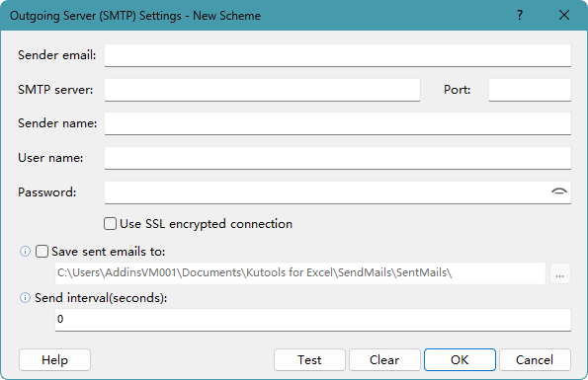Click the 'Sender name:' label

point(57,123)
